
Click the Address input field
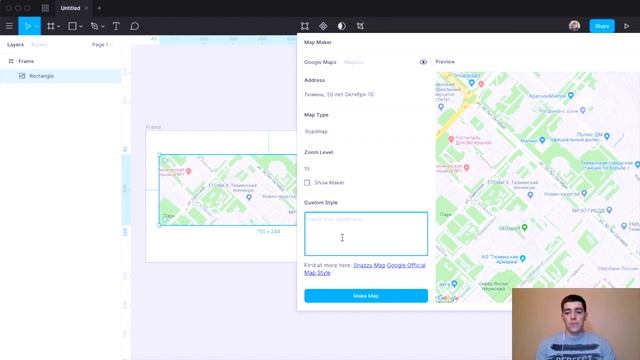pyautogui.click(x=366, y=94)
